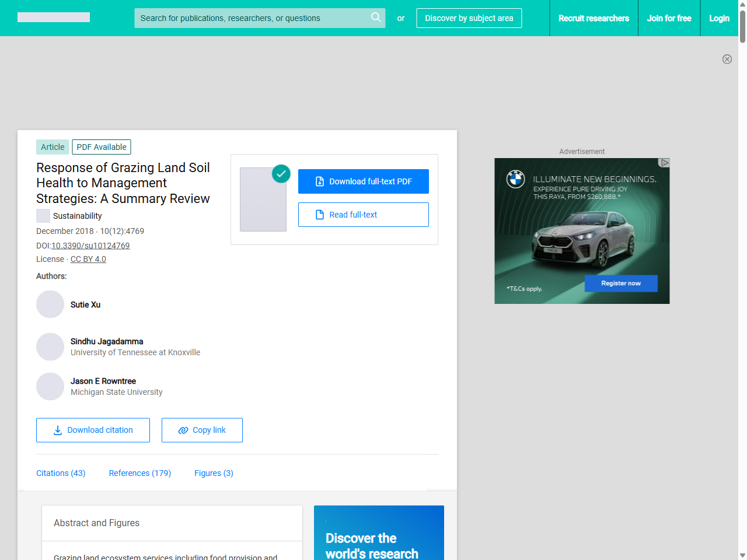Follow the DOI 10.3390/su10124769 link
Image resolution: width=747 pixels, height=560 pixels.
pyautogui.click(x=90, y=246)
